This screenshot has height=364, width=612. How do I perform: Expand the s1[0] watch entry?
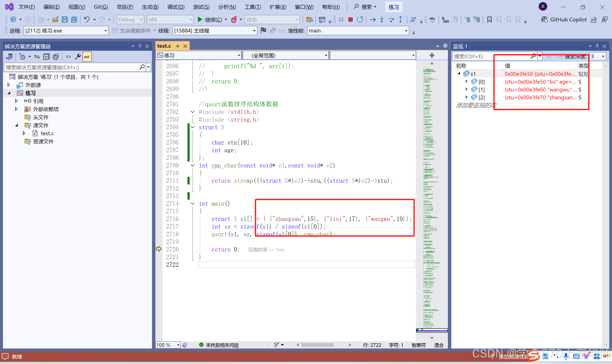467,82
